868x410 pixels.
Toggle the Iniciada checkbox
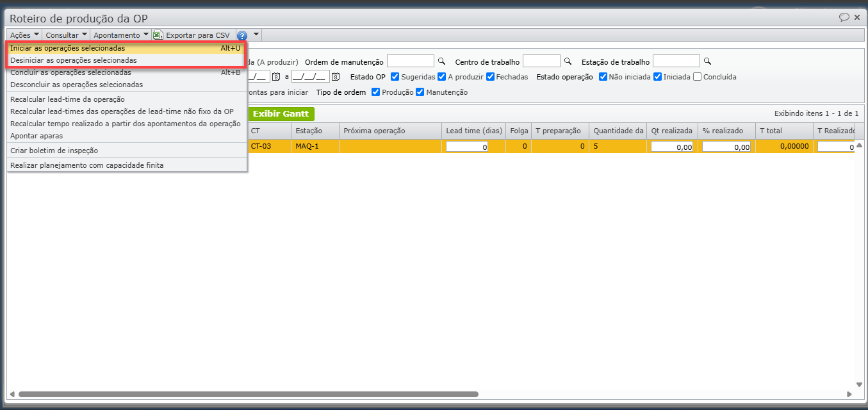click(x=658, y=77)
